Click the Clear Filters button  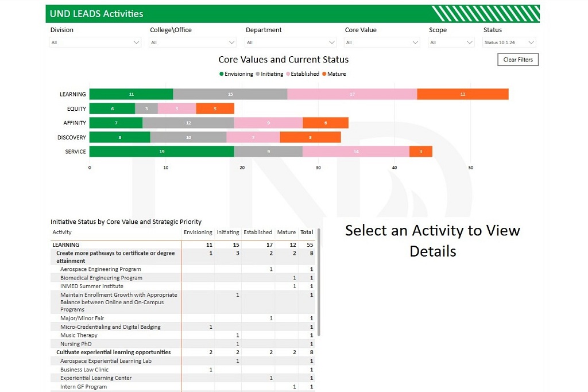517,59
